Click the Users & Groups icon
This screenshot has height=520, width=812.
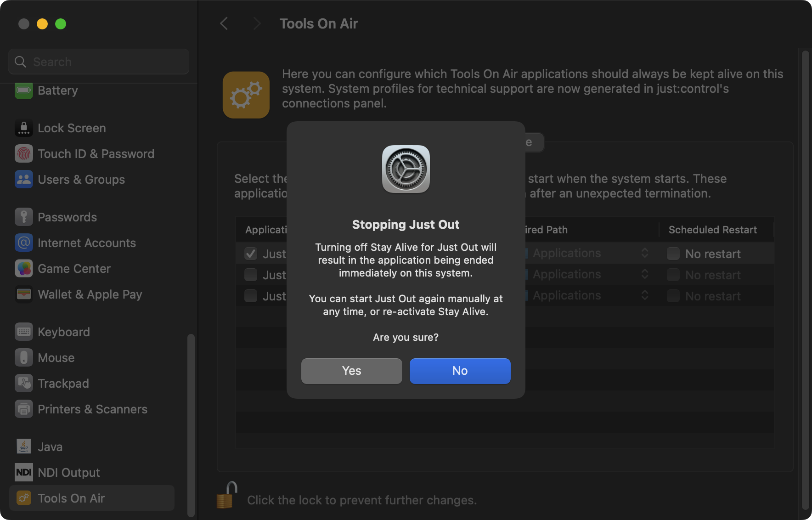24,180
